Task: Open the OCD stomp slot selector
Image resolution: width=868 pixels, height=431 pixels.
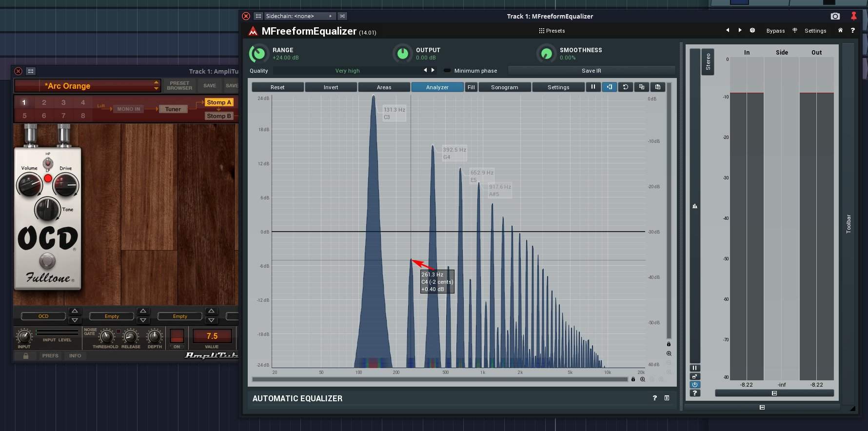Action: (43, 316)
